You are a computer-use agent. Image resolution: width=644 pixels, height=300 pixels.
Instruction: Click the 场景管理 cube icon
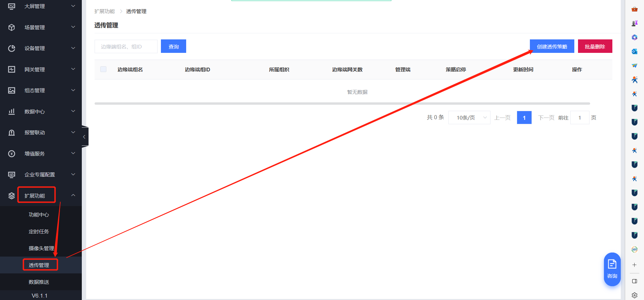click(x=12, y=27)
